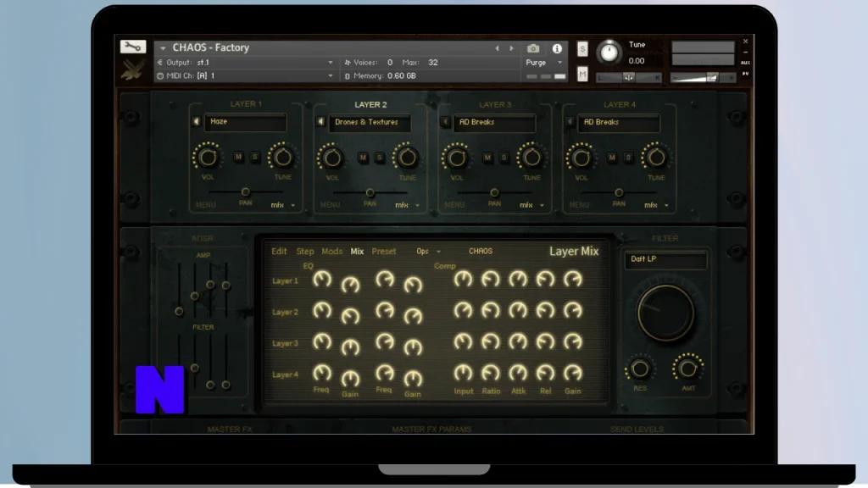This screenshot has height=488, width=868.
Task: Open the wrench instrument edit icon
Action: coord(133,47)
